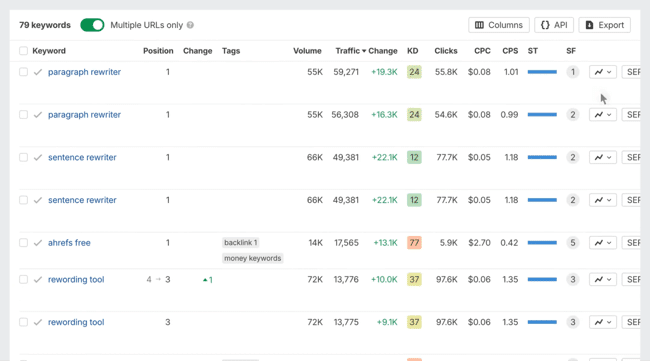Sort the table by the Traffic column header

click(350, 51)
